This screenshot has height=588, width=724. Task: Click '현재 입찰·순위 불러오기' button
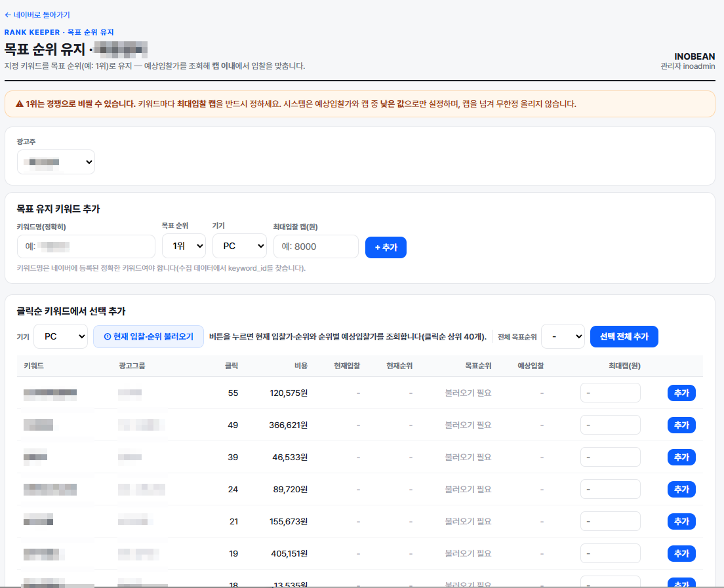pyautogui.click(x=148, y=336)
